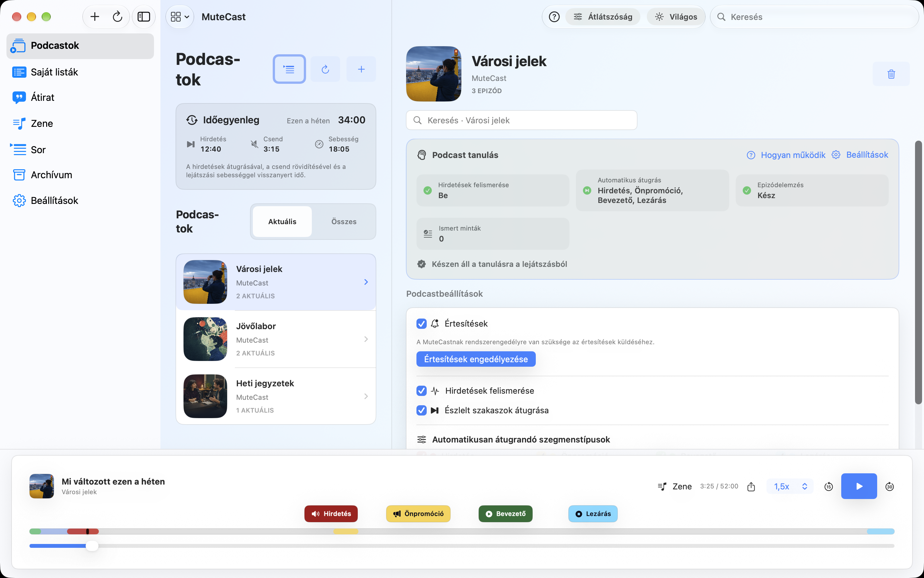
Task: Toggle the Értesítések checkbox
Action: [x=422, y=324]
